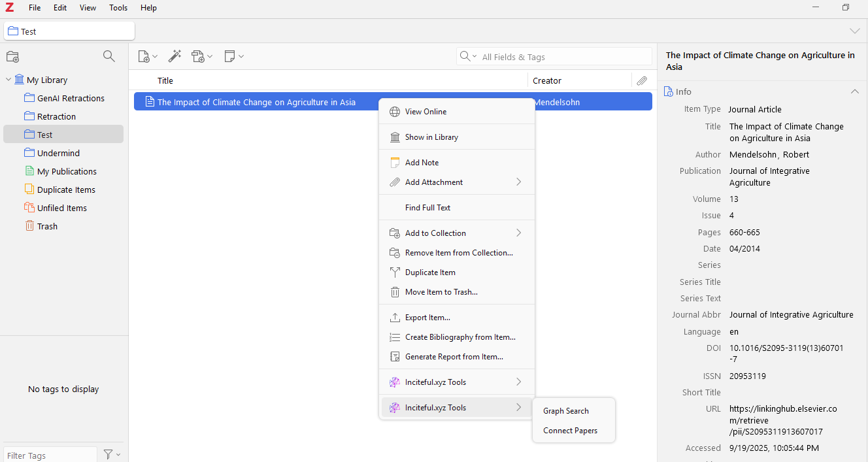
Task: Open the View menu
Action: pos(88,8)
